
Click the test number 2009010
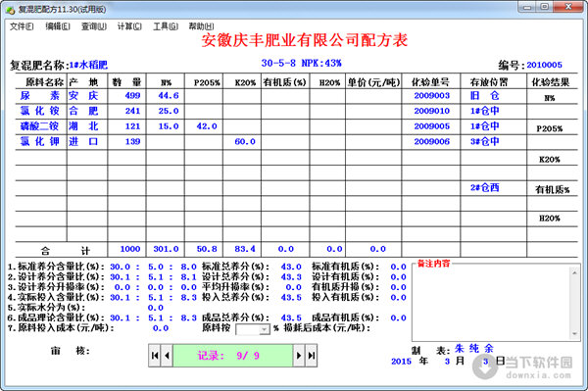tap(431, 111)
